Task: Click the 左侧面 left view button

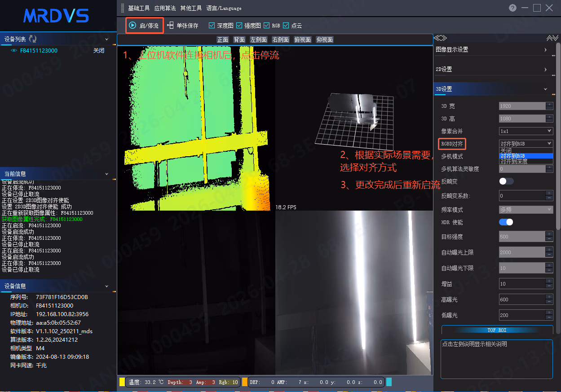Action: [259, 40]
